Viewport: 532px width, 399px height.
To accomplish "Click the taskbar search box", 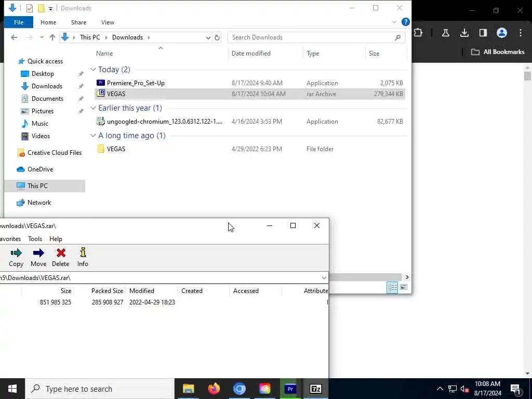I will (100, 389).
